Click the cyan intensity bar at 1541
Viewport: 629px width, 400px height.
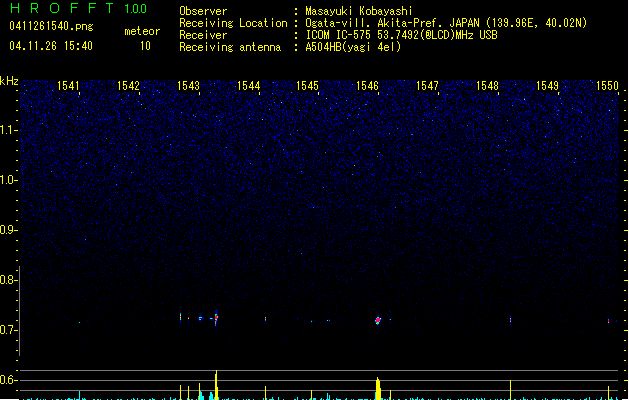pyautogui.click(x=79, y=395)
